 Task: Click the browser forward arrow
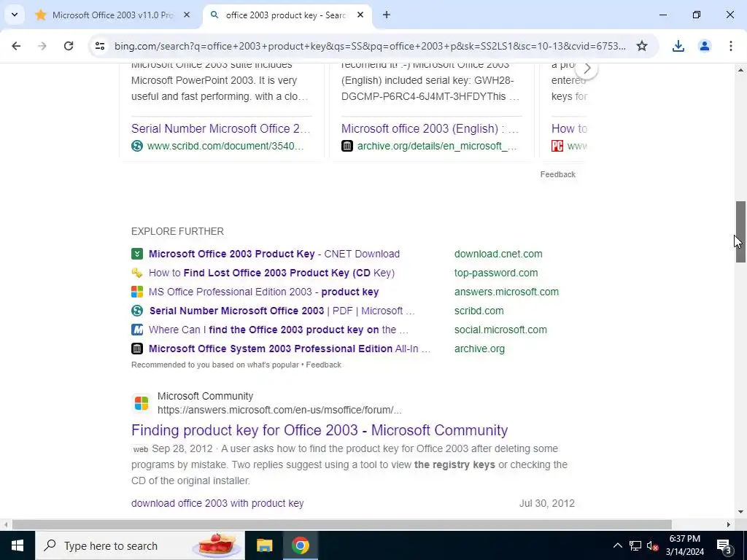42,46
